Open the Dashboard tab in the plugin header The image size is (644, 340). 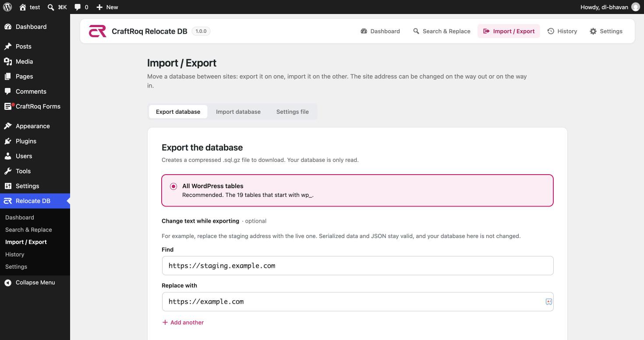point(380,31)
